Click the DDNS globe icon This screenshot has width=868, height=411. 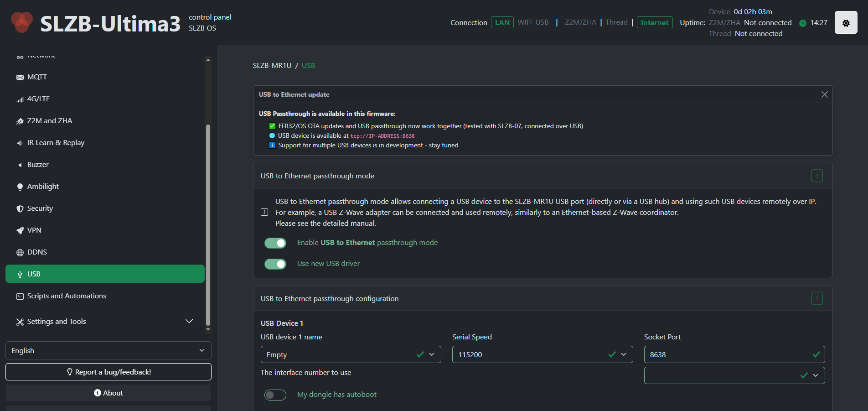[20, 253]
